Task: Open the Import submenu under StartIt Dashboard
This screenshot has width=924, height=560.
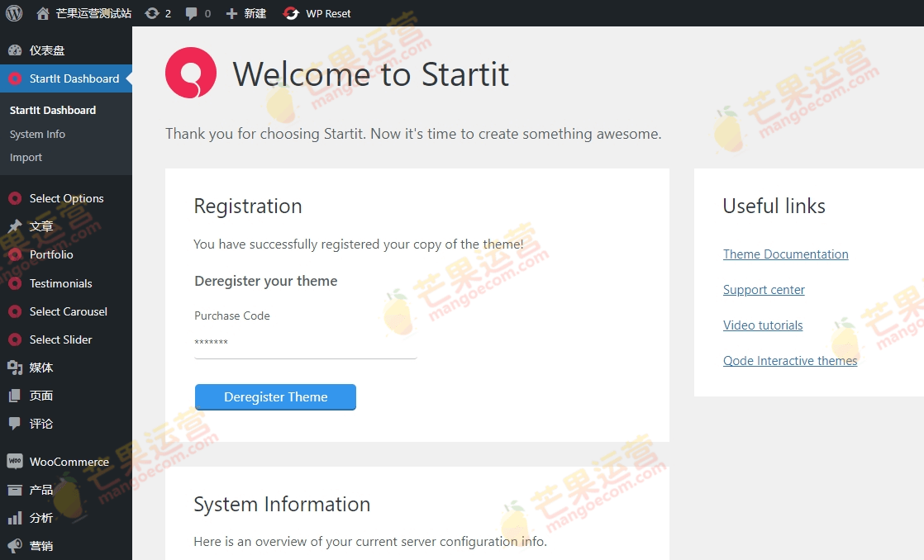Action: [x=26, y=157]
